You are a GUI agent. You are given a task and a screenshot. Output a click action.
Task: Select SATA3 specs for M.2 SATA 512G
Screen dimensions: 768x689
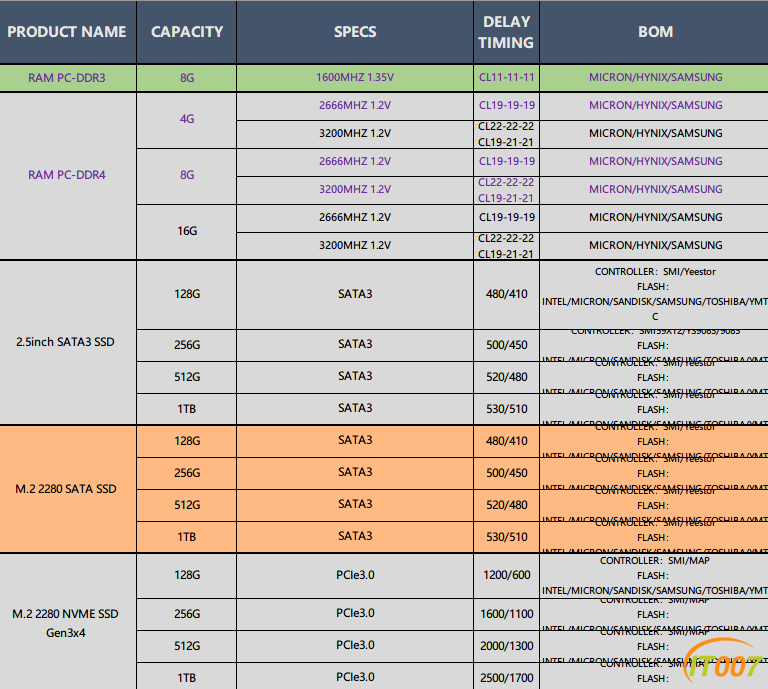click(355, 504)
